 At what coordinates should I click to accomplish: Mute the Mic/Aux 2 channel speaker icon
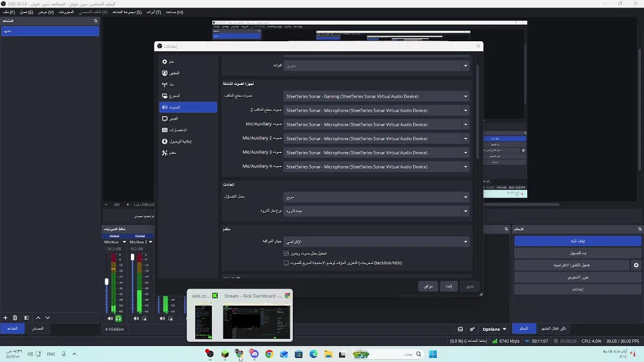click(136, 318)
